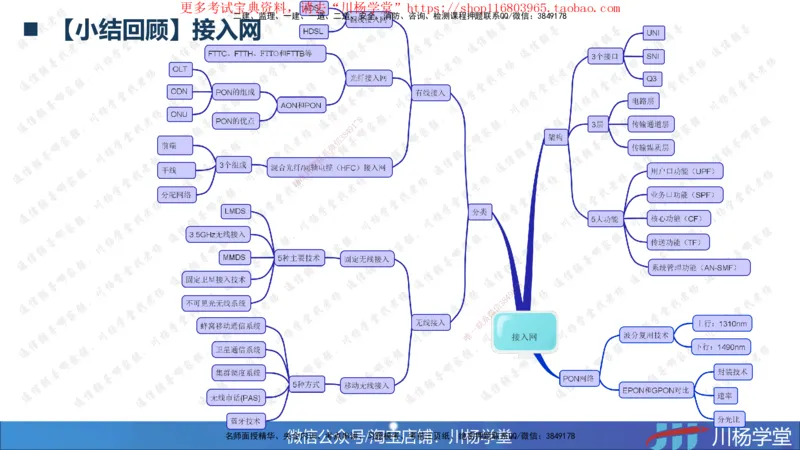Select the SNI interface node
The height and width of the screenshot is (450, 800).
click(653, 55)
